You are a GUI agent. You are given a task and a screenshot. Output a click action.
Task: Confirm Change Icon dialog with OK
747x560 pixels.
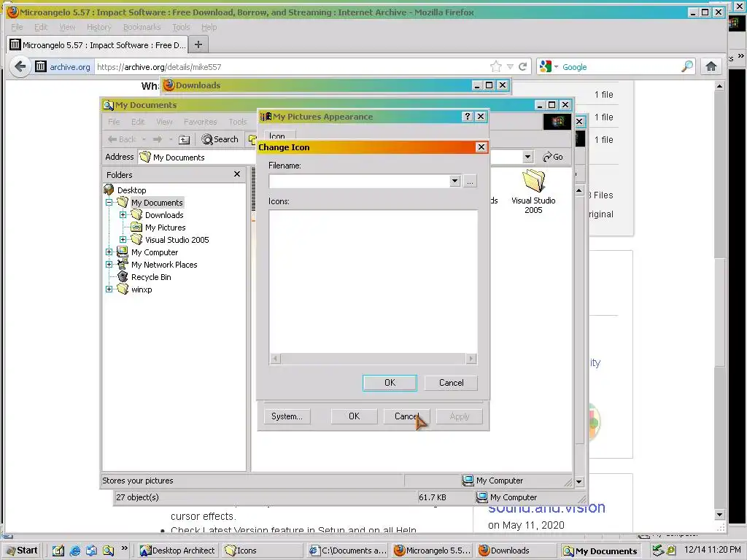(390, 383)
